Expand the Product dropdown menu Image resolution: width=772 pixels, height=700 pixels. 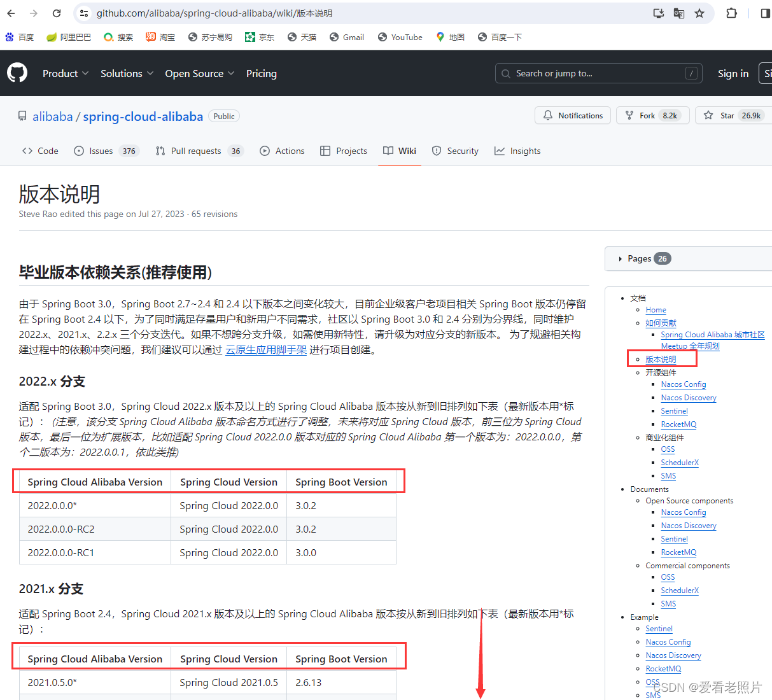66,73
